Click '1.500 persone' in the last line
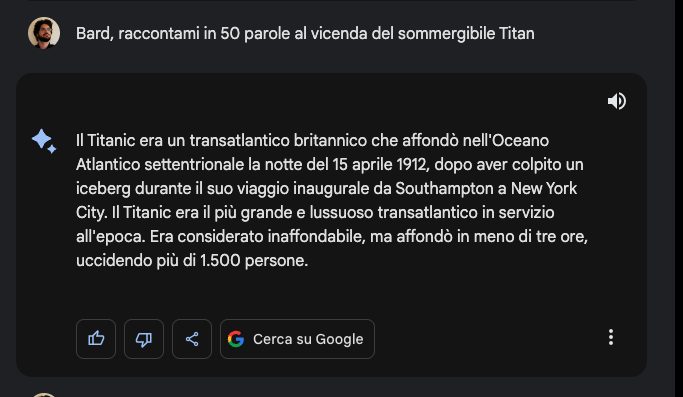Screen dimensions: 683x397 (254, 260)
